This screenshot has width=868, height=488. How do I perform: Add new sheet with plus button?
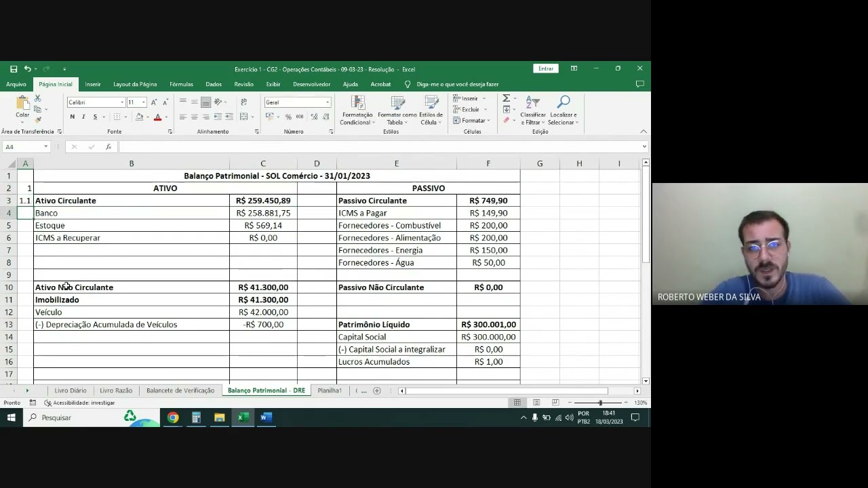click(x=377, y=390)
